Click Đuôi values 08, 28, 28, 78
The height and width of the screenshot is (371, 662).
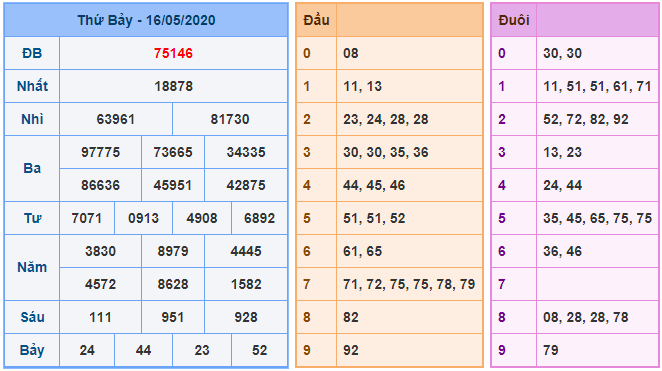(x=586, y=317)
